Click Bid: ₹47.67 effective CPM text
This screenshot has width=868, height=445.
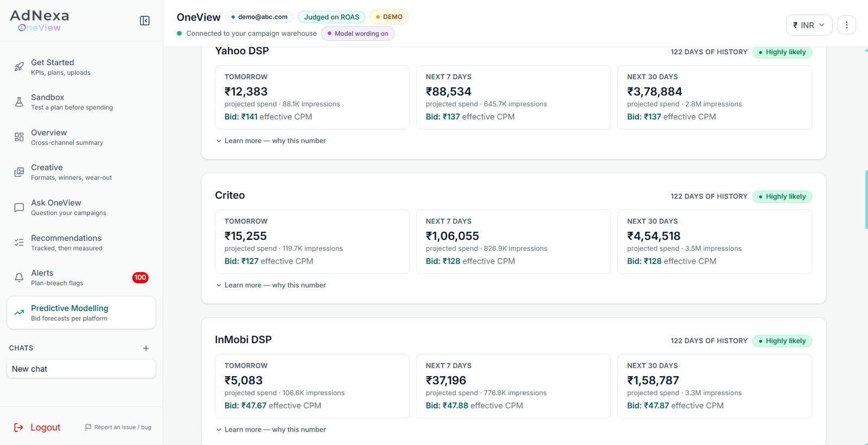[273, 405]
